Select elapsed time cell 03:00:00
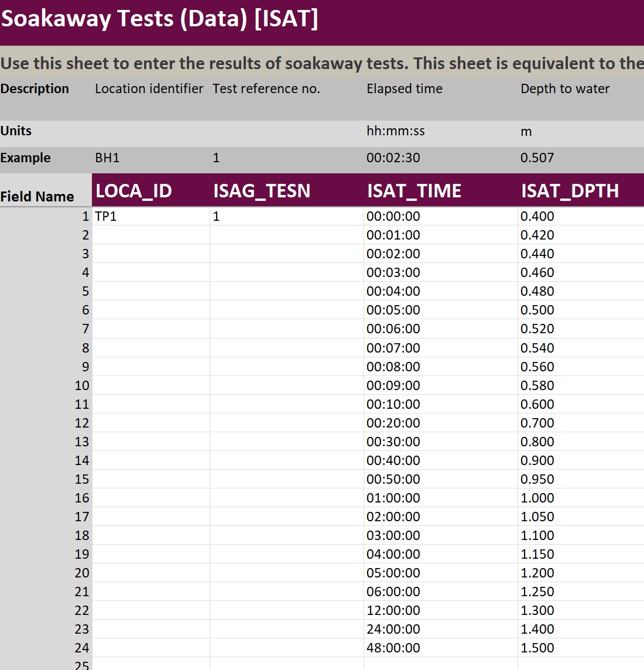Screen dimensions: 644x670 pyautogui.click(x=441, y=536)
